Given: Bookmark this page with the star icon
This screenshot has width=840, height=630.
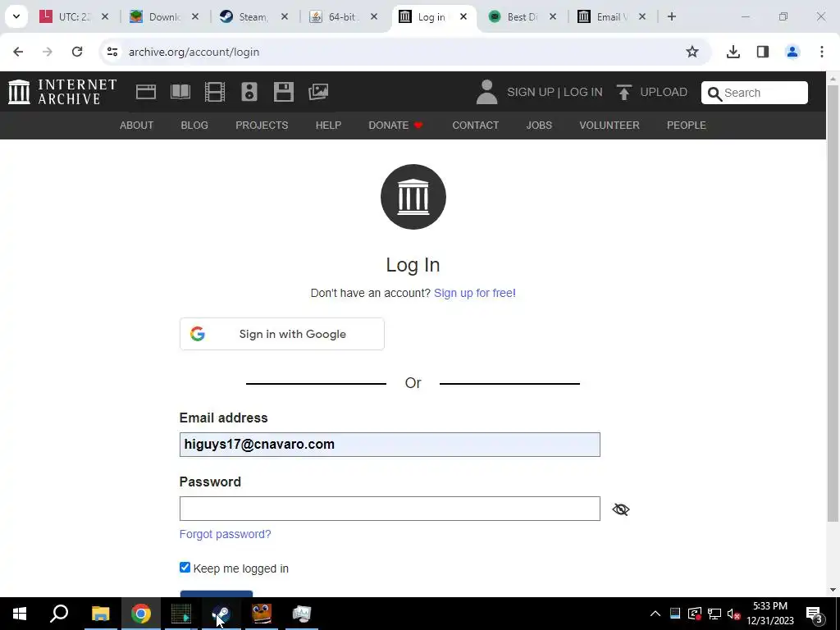Looking at the screenshot, I should pyautogui.click(x=692, y=52).
